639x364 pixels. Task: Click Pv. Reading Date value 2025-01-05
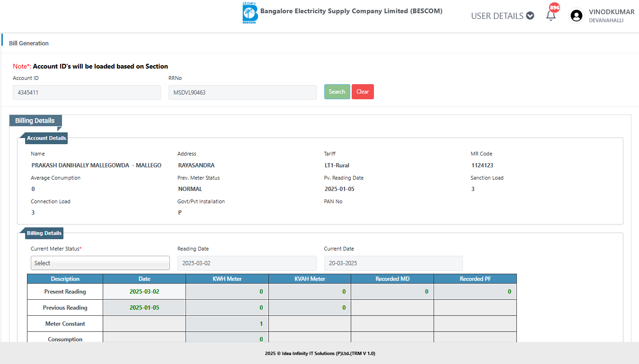pos(339,189)
